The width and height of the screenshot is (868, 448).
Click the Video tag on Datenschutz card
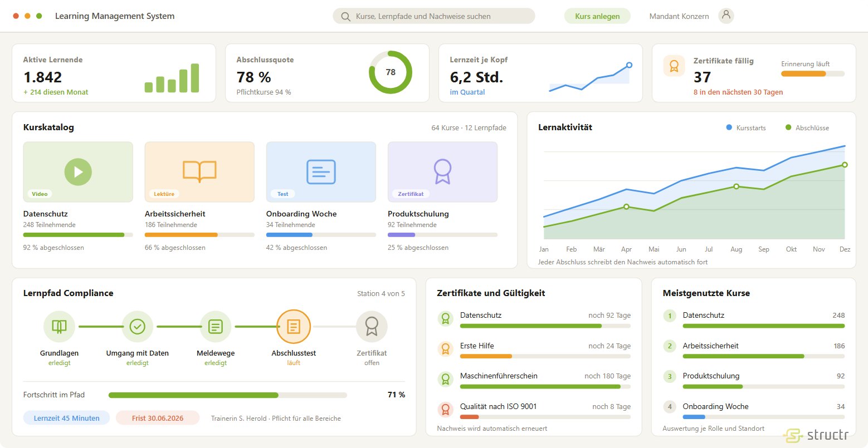pos(40,194)
